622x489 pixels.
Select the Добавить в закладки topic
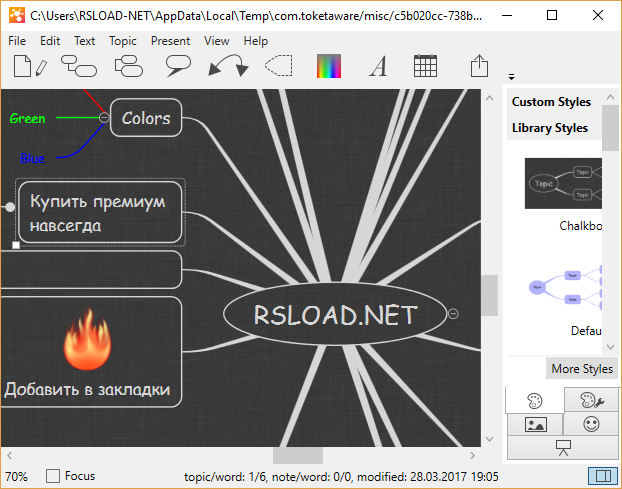click(91, 352)
